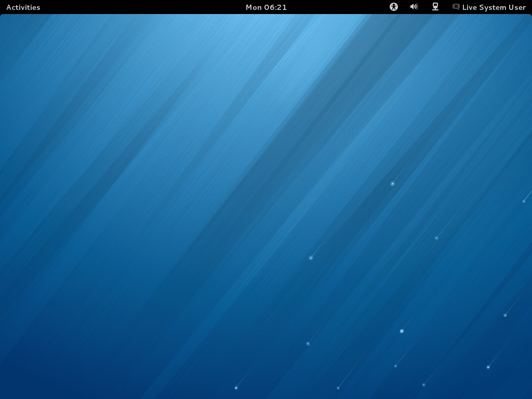532x399 pixels.
Task: Click the word "User" in top bar
Action: (516, 7)
